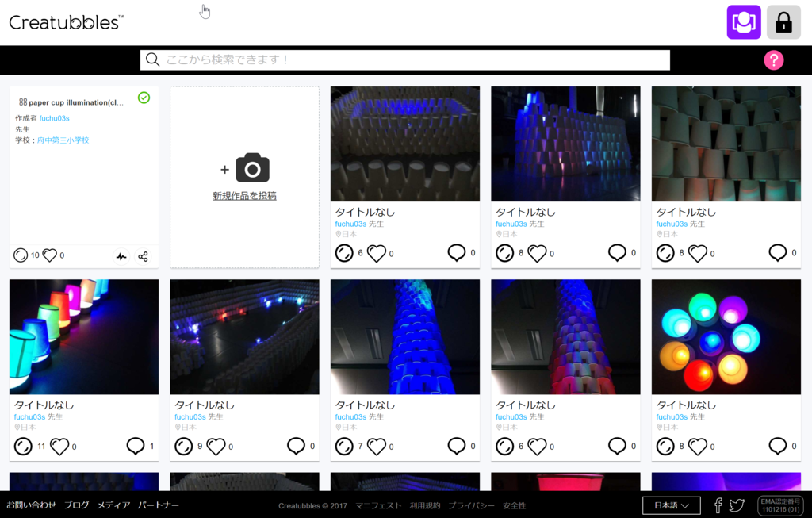Click the 新規作品を投稿 link
This screenshot has height=518, width=812.
pyautogui.click(x=244, y=196)
